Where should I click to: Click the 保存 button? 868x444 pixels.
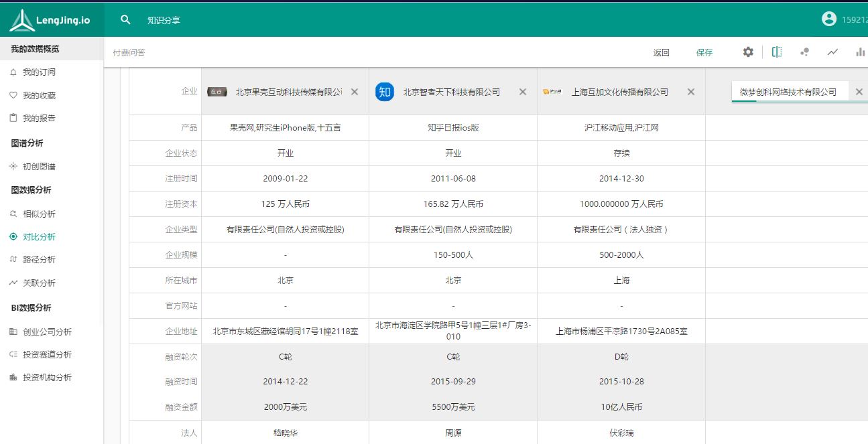(704, 52)
